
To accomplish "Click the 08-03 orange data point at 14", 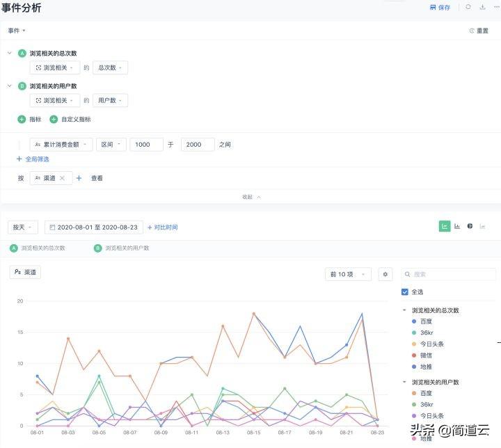I will click(x=68, y=339).
